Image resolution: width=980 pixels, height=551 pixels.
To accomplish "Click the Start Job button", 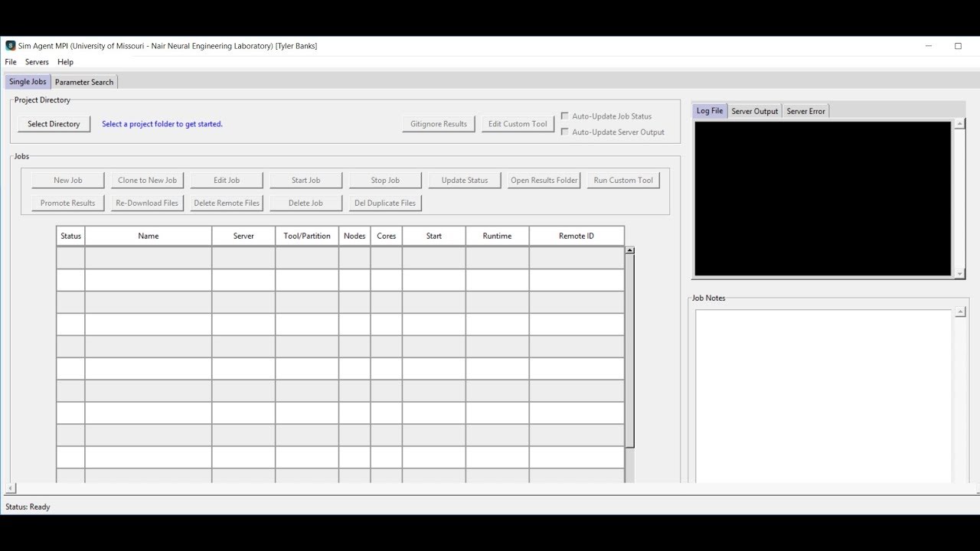I will point(306,181).
